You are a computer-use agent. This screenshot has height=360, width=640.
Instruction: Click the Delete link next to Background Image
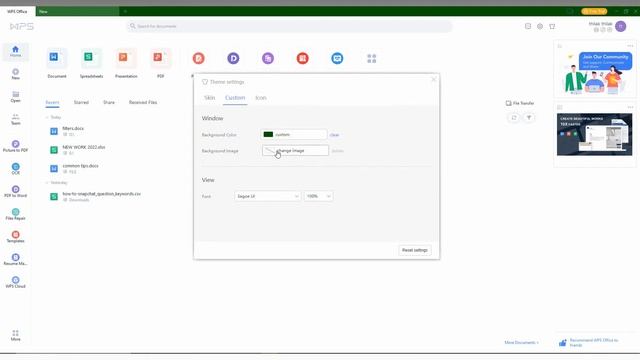tap(338, 151)
